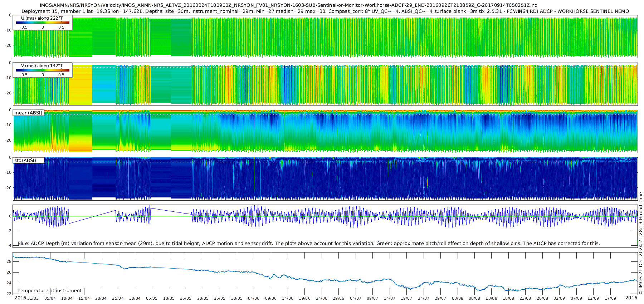Click the 04/06 date tick on time axis
The image size is (644, 304).
254,298
